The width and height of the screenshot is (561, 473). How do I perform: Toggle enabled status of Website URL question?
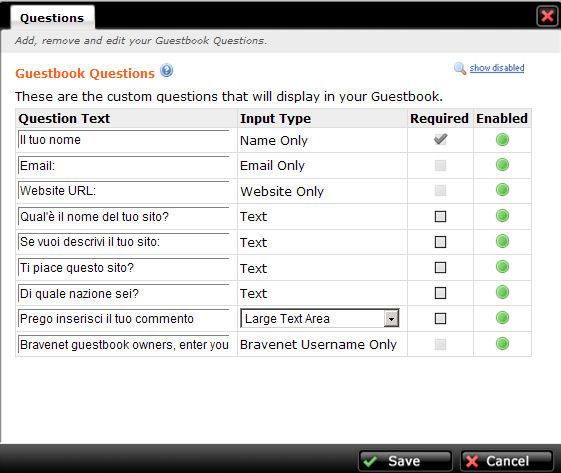pos(502,190)
